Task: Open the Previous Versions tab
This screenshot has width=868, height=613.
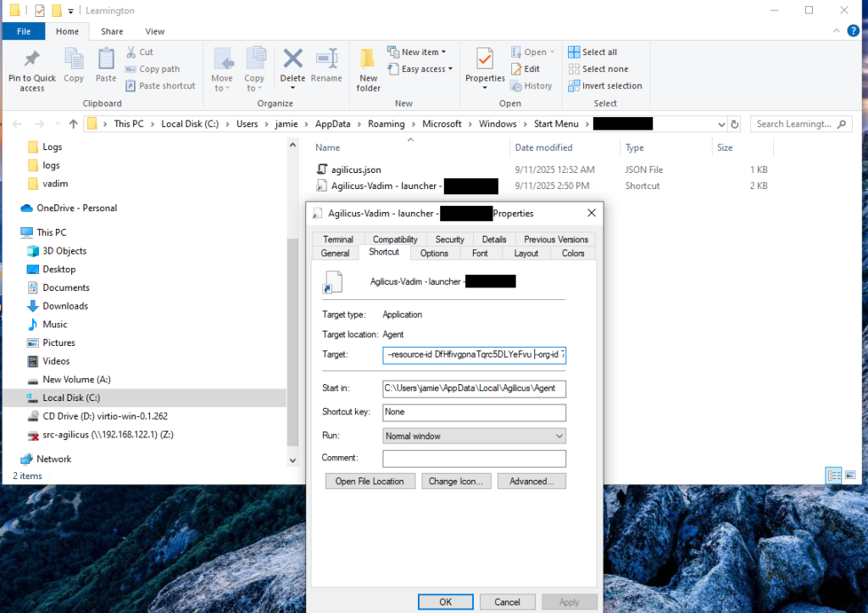Action: coord(556,239)
